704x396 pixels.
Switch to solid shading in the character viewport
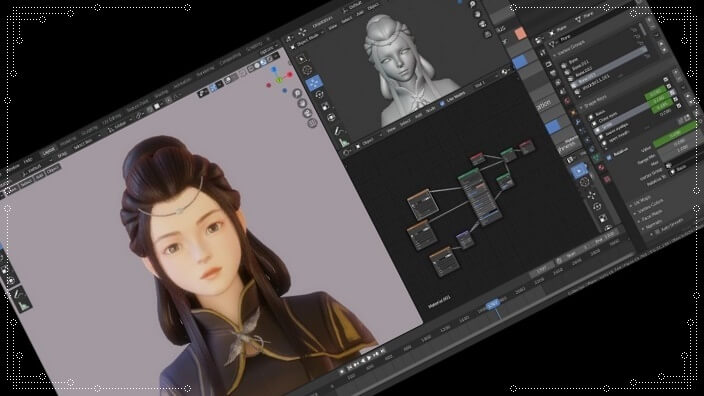click(x=257, y=66)
